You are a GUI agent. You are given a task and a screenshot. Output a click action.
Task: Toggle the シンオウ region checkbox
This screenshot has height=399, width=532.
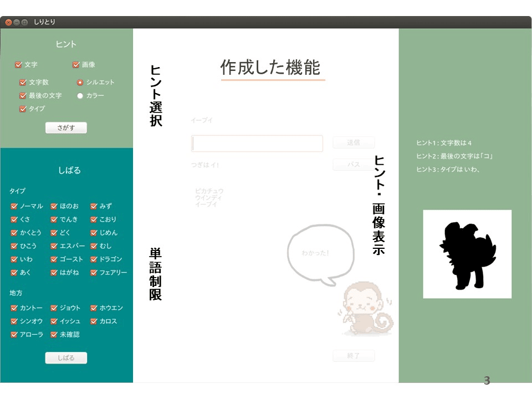tap(14, 321)
